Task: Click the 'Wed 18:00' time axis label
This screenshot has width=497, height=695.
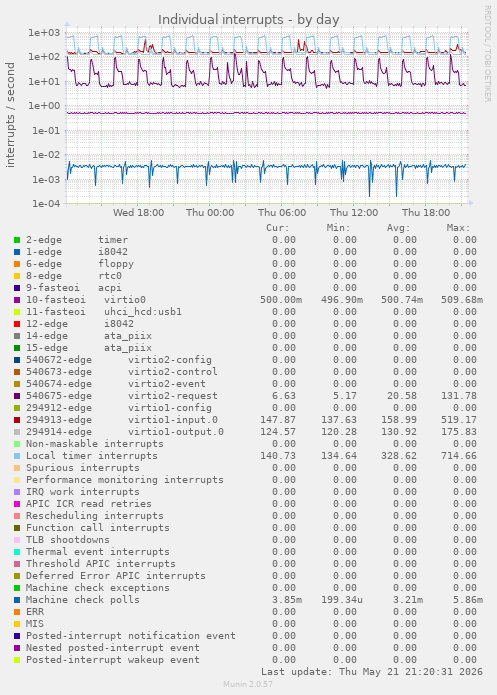Action: pyautogui.click(x=138, y=213)
